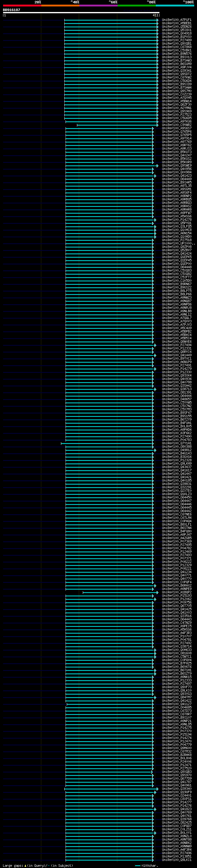The image size is (197, 868).
Task: Select hit UniRef100_Q39341
Action: point(177,71)
